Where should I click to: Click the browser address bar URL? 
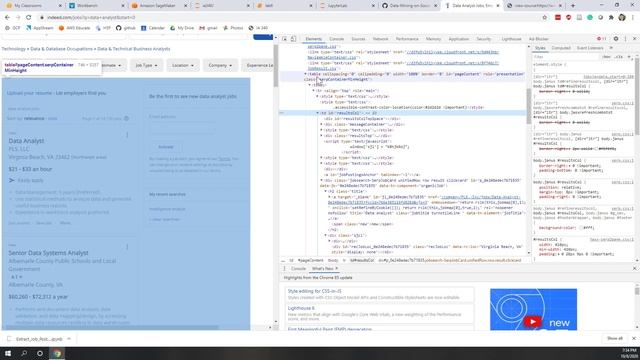[91, 18]
